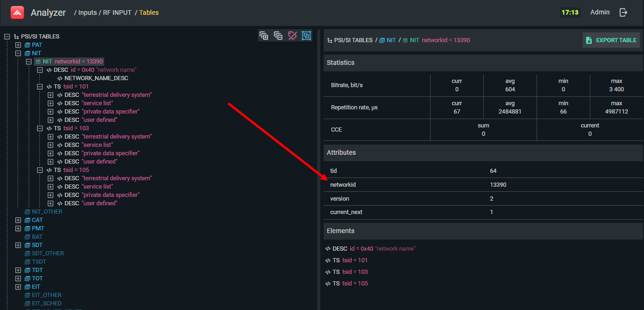Image resolution: width=644 pixels, height=310 pixels.
Task: Toggle the blue selection group icon
Action: click(306, 36)
